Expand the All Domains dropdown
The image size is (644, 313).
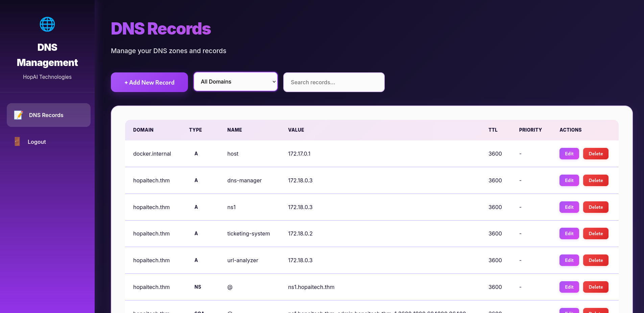point(236,82)
